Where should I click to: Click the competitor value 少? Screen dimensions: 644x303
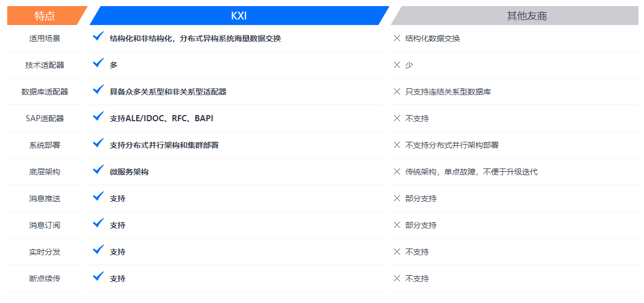click(x=409, y=65)
